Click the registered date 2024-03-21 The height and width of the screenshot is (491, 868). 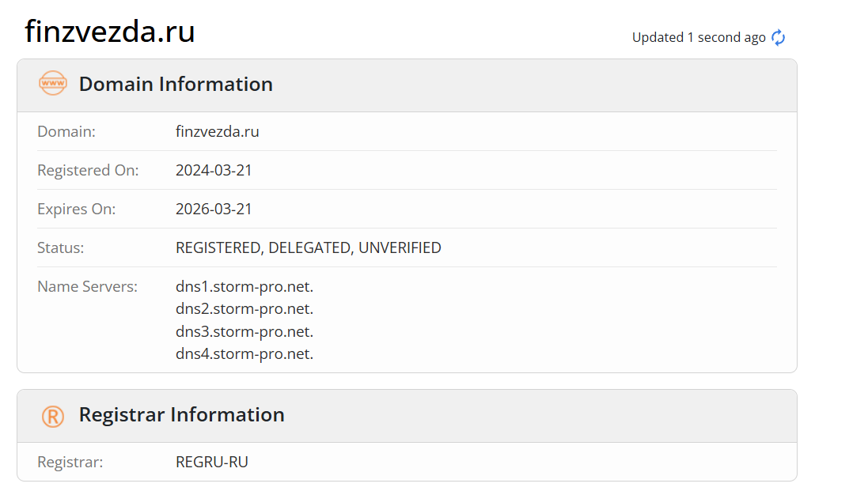[214, 170]
